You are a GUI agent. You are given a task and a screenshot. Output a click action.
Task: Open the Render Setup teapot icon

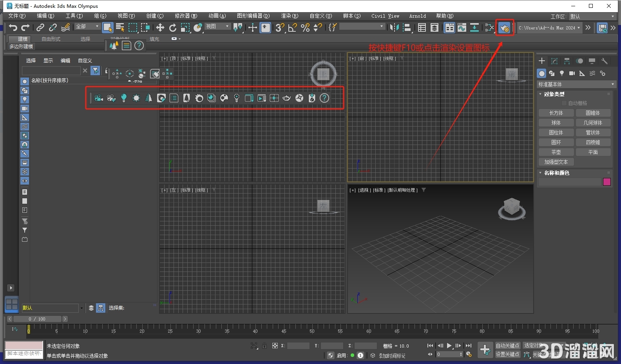point(504,28)
